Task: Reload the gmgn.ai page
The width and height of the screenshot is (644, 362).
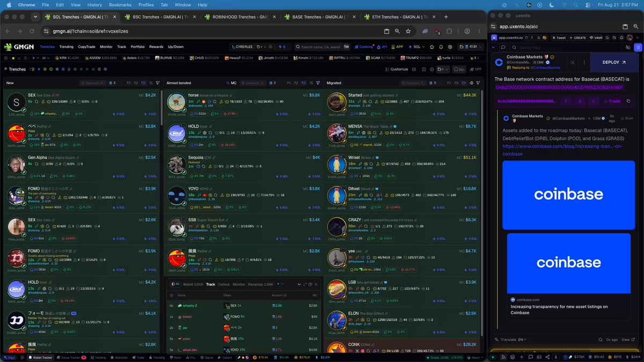Action: pos(32,31)
